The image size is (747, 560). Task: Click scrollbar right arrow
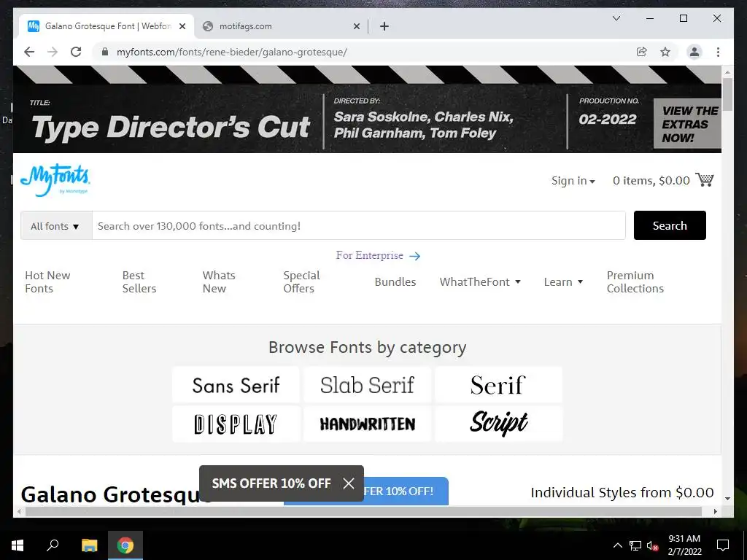coord(715,511)
